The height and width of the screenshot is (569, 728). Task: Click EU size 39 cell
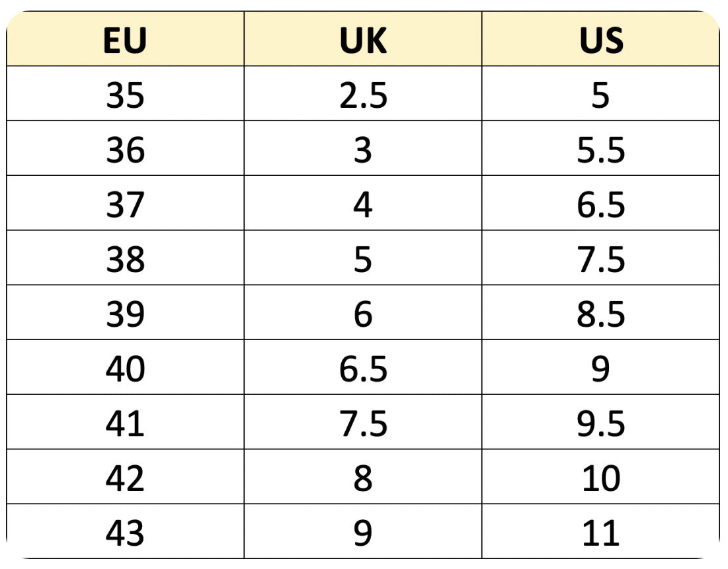tap(125, 314)
